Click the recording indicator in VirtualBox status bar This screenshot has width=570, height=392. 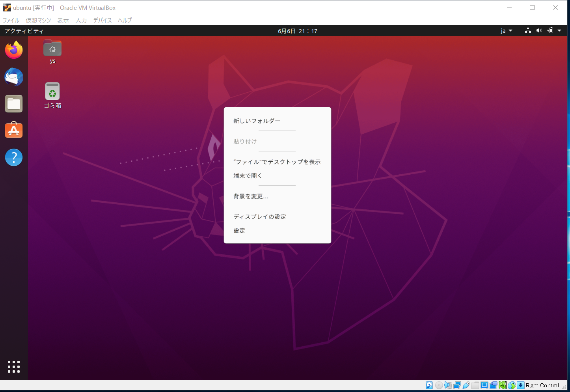point(494,385)
